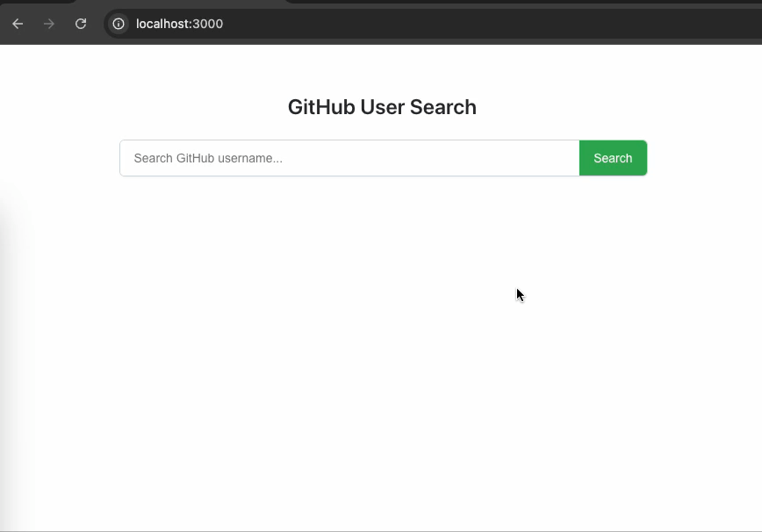Click the word Search in the page heading

click(x=442, y=107)
